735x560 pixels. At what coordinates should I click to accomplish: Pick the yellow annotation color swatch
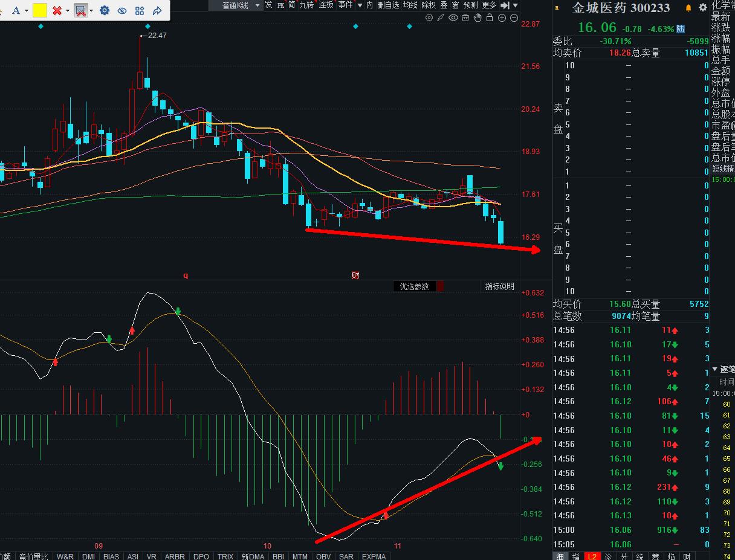[x=40, y=10]
